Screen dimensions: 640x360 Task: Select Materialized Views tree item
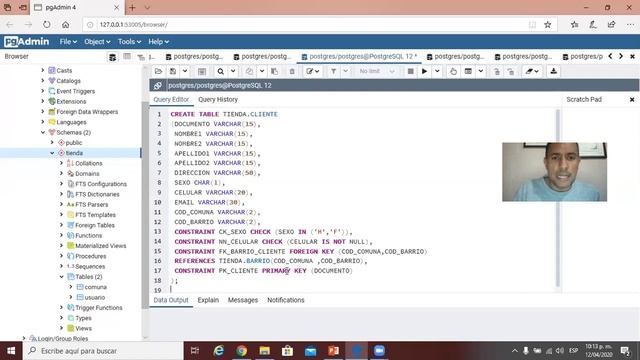(x=100, y=246)
